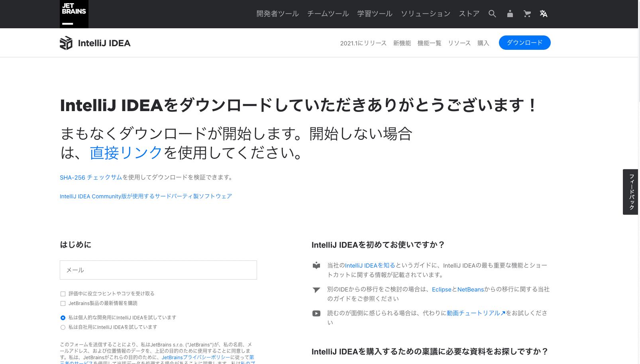
Task: Click the blue ダウンロード button
Action: (x=525, y=43)
